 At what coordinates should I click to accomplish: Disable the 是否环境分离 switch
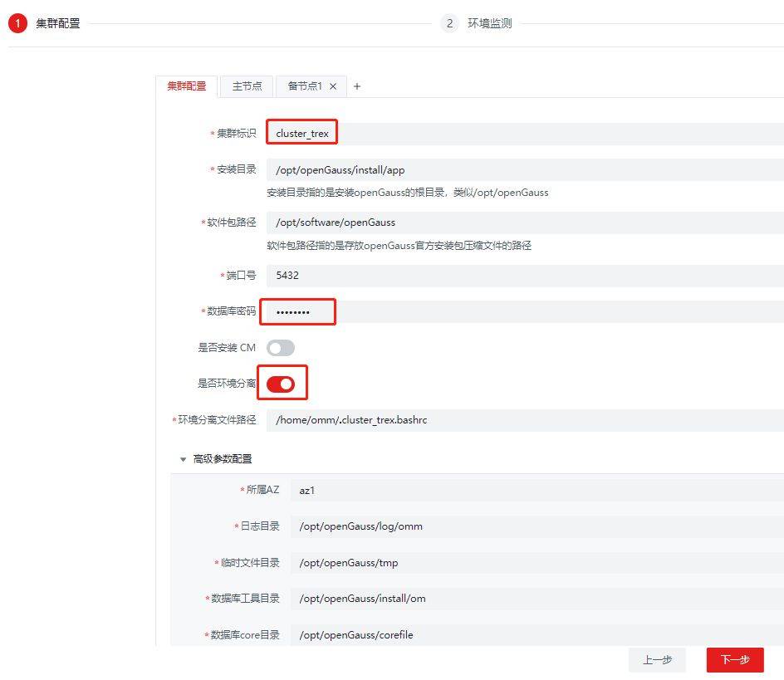(x=281, y=384)
